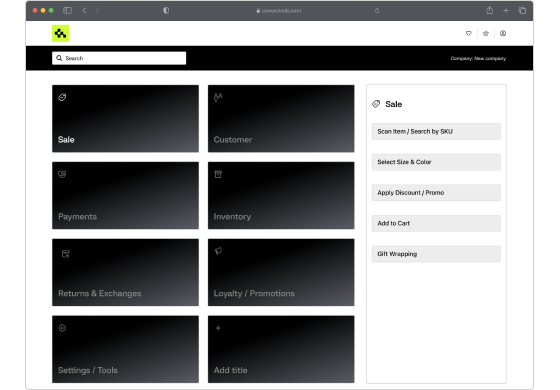Select the Payments tile
The image size is (560, 390).
point(125,195)
